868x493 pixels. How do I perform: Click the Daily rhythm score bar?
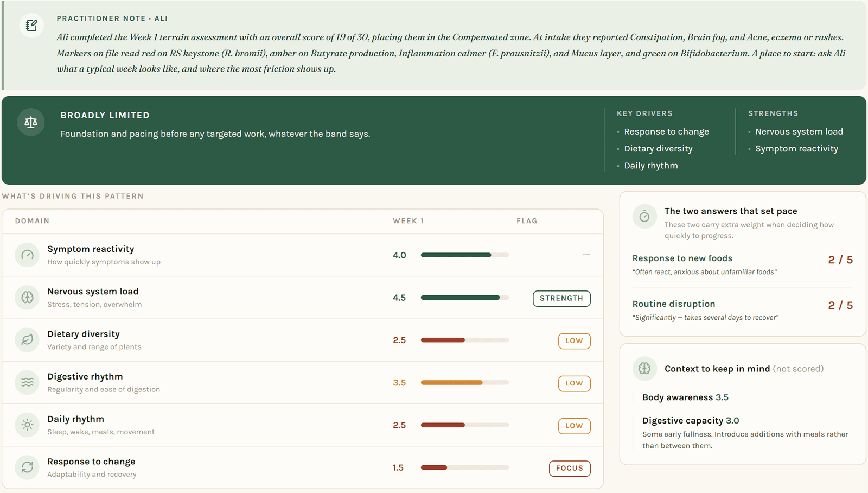[465, 425]
